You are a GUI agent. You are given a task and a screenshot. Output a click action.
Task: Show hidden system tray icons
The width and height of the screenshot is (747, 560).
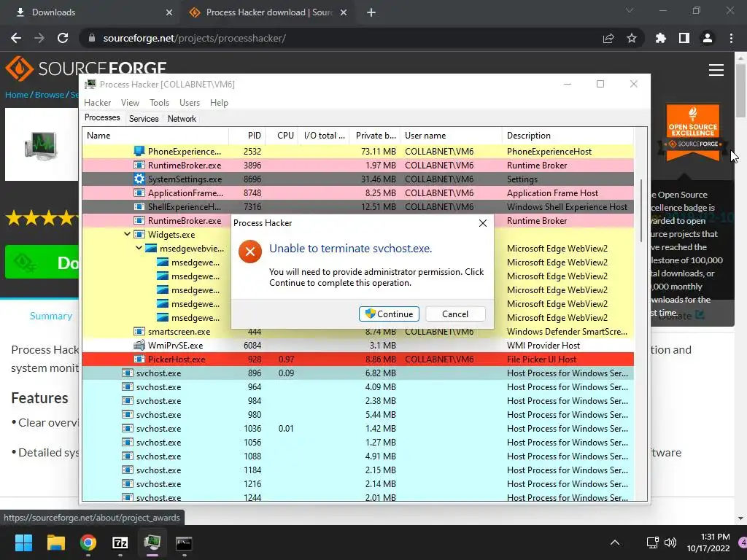point(615,542)
